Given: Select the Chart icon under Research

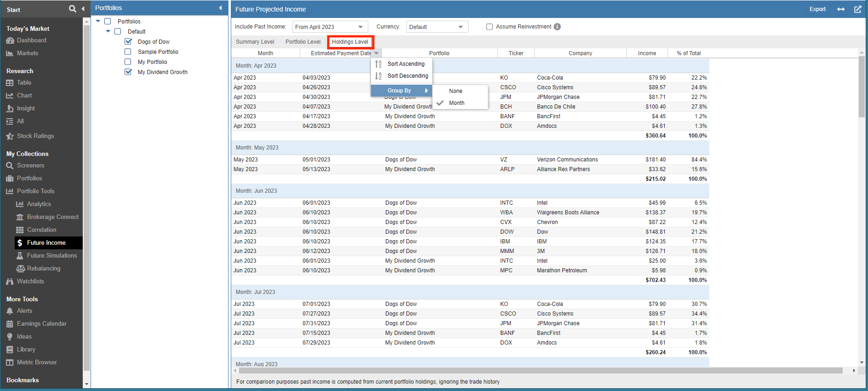Looking at the screenshot, I should pyautogui.click(x=10, y=96).
